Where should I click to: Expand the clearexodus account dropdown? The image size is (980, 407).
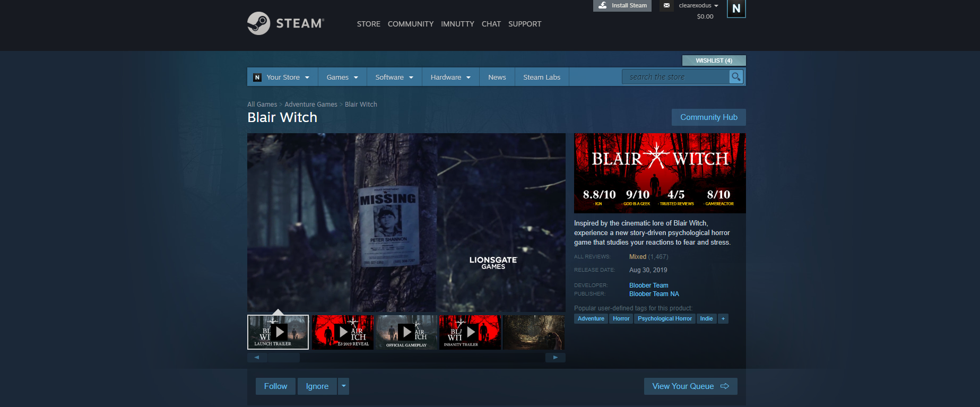coord(698,5)
